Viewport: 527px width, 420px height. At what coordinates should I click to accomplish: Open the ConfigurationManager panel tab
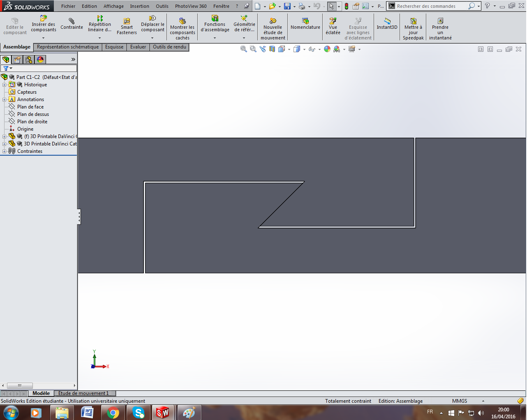pos(29,60)
